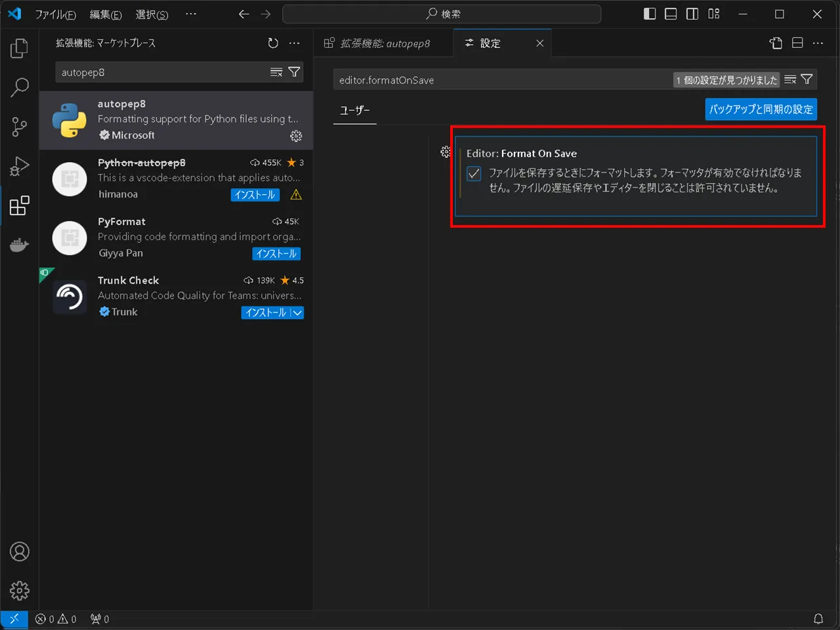
Task: Toggle bottom panel visibility
Action: [671, 14]
